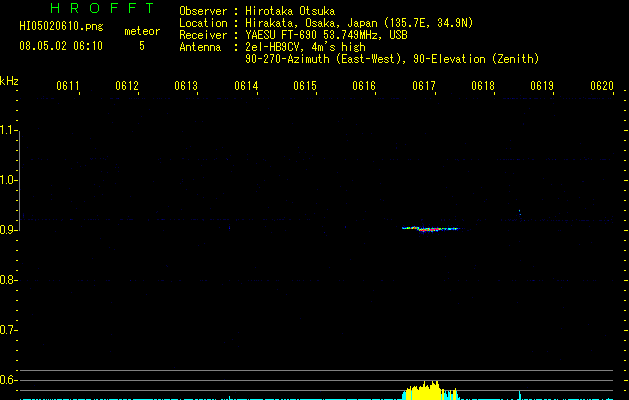629x400 pixels.
Task: Click the 90-270-Azimuth (East-West) text
Action: click(x=325, y=59)
